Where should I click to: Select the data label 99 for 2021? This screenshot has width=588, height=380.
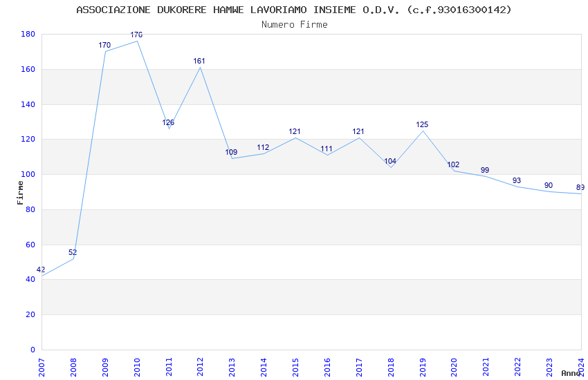pyautogui.click(x=485, y=170)
